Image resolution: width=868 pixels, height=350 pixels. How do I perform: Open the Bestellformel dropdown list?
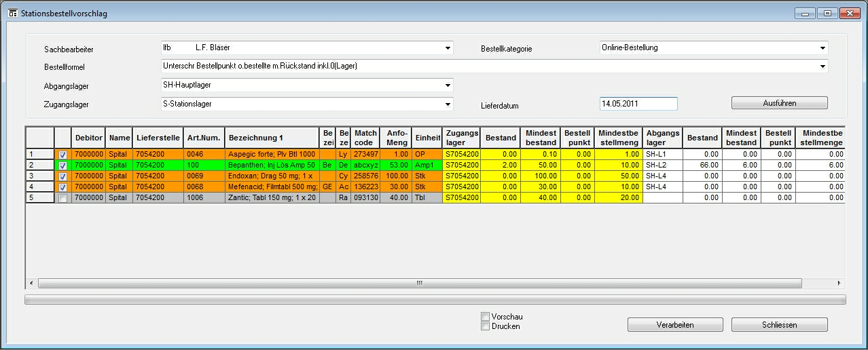tap(822, 66)
